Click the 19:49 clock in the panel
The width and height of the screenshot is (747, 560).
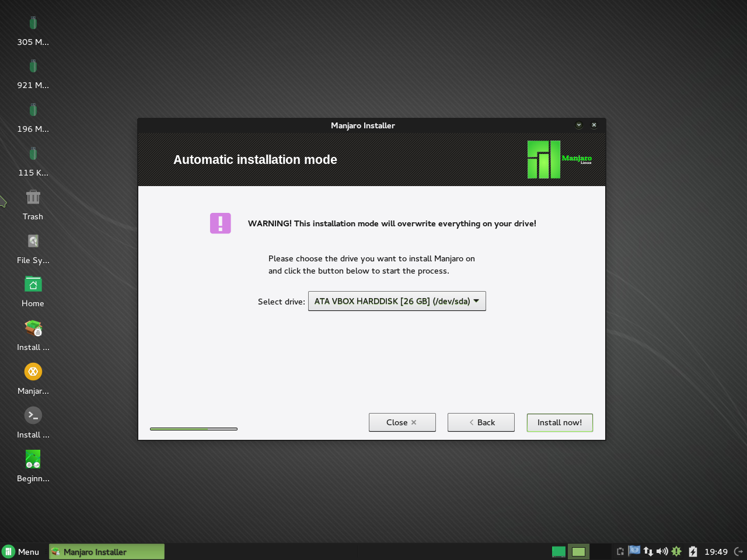click(716, 552)
